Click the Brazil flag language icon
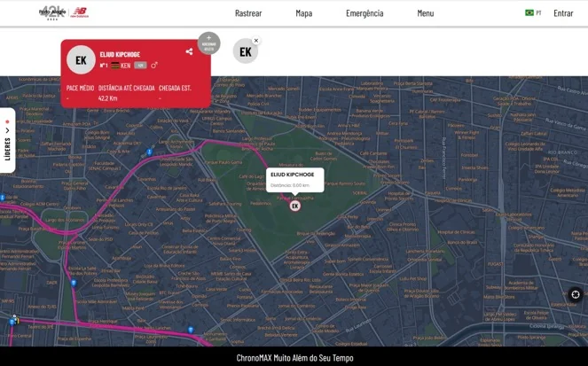The width and height of the screenshot is (588, 366). click(529, 12)
